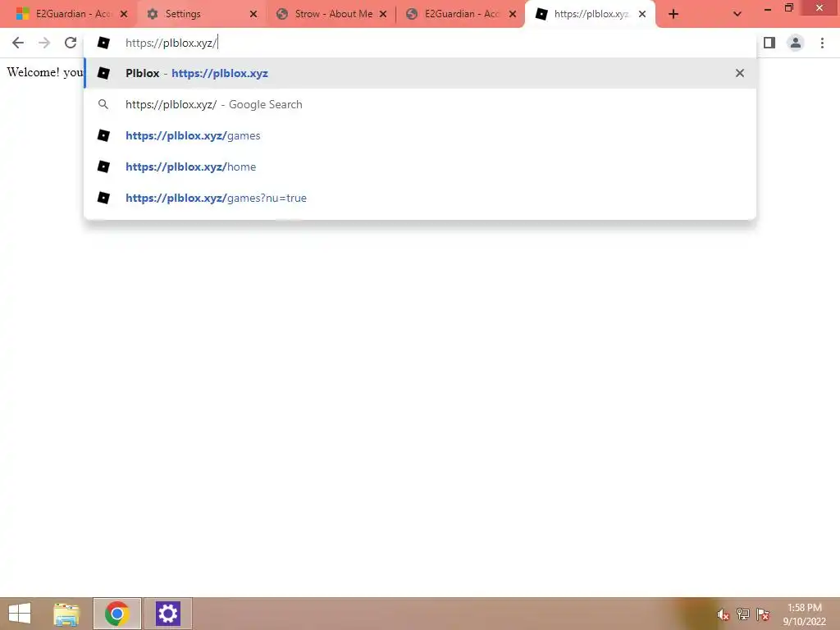Open a new tab with plus button

pyautogui.click(x=673, y=15)
